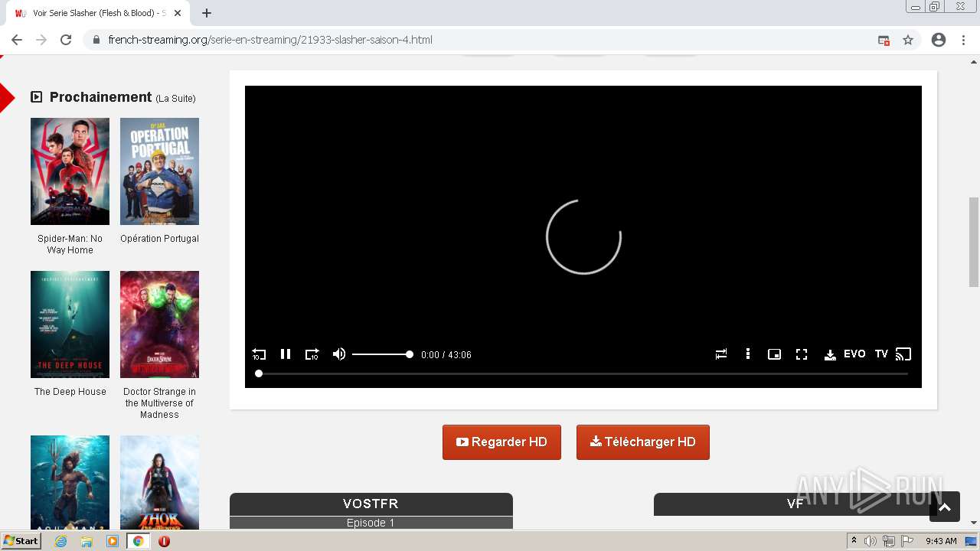Open the Windows Start menu
The height and width of the screenshot is (551, 980).
pos(21,541)
